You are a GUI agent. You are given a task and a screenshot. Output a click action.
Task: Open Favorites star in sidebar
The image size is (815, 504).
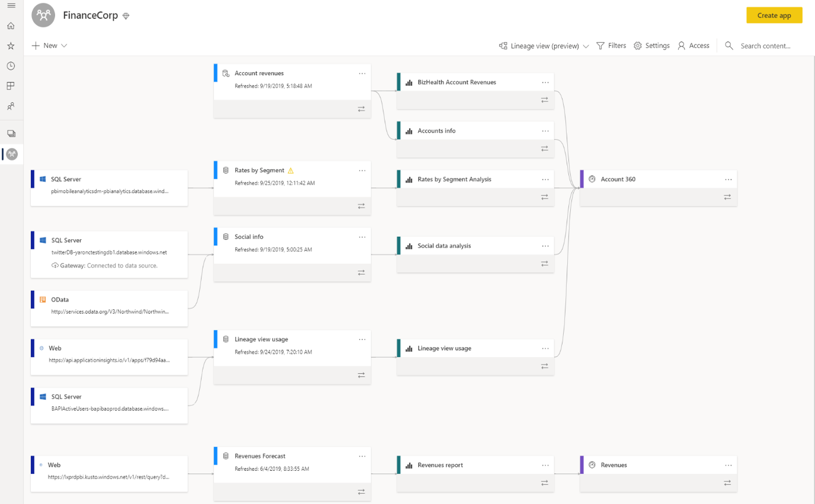(11, 46)
